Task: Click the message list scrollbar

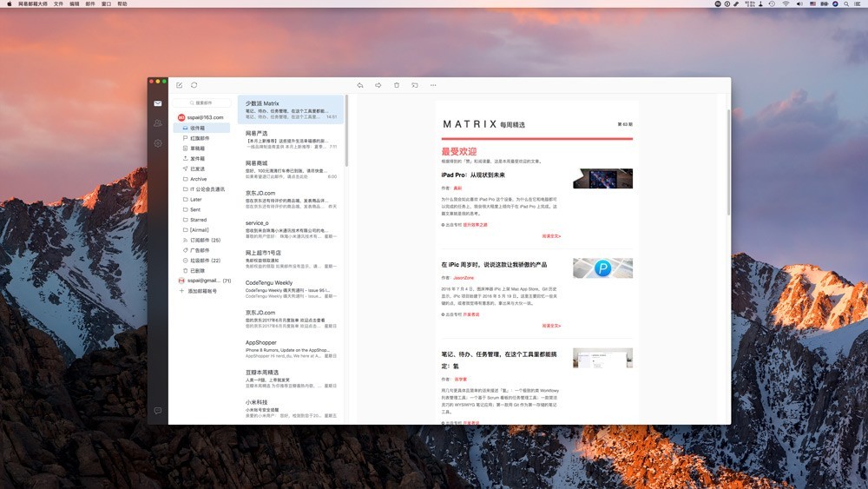Action: point(346,130)
